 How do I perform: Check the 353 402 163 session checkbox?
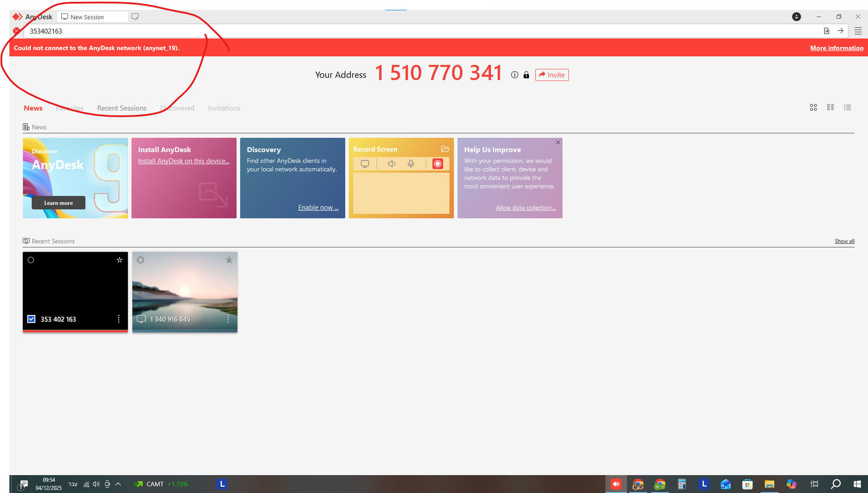click(31, 319)
